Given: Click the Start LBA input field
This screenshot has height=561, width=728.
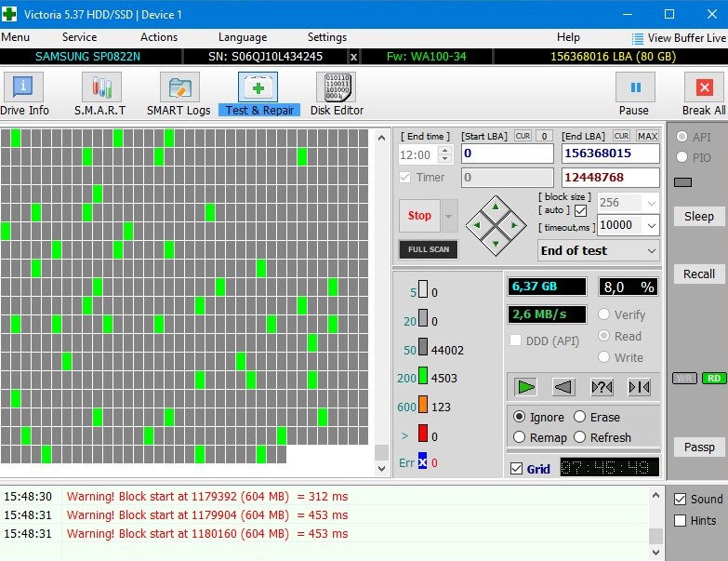Looking at the screenshot, I should pos(507,154).
